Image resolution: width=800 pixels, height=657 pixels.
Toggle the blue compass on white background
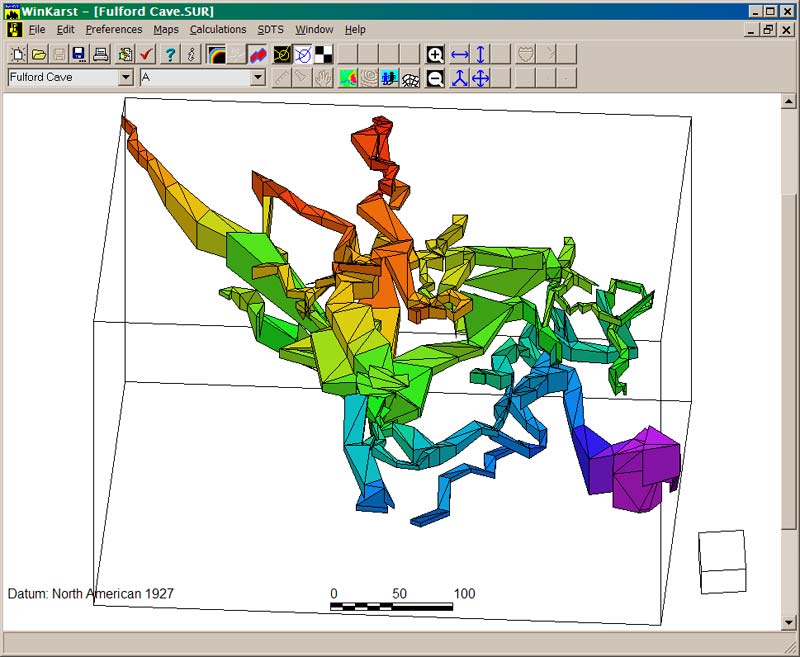click(303, 54)
